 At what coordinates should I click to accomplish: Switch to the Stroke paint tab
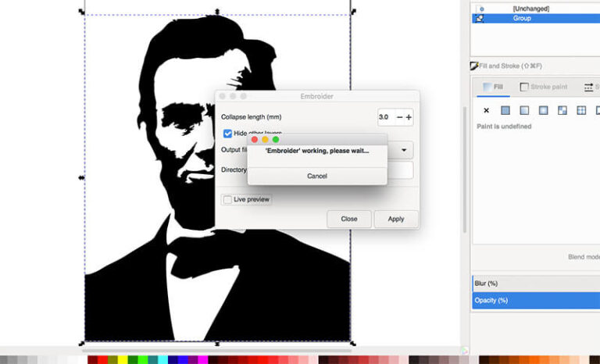coord(544,87)
